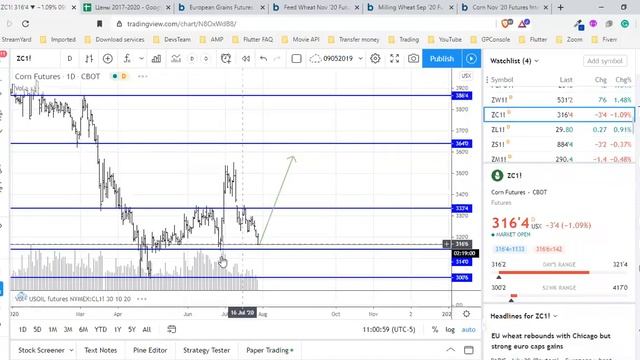The image size is (640, 360).
Task: Open the Brave shield icon
Action: point(506,24)
